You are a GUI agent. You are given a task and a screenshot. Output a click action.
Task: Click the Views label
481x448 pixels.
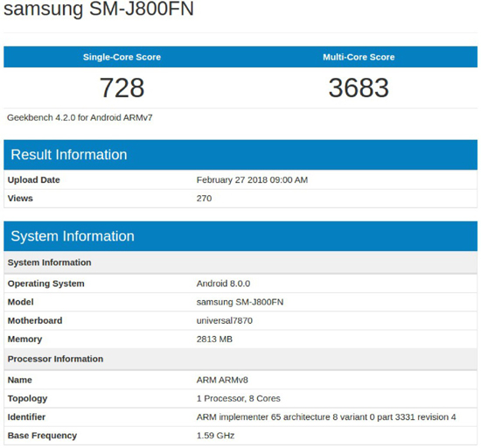tap(20, 199)
